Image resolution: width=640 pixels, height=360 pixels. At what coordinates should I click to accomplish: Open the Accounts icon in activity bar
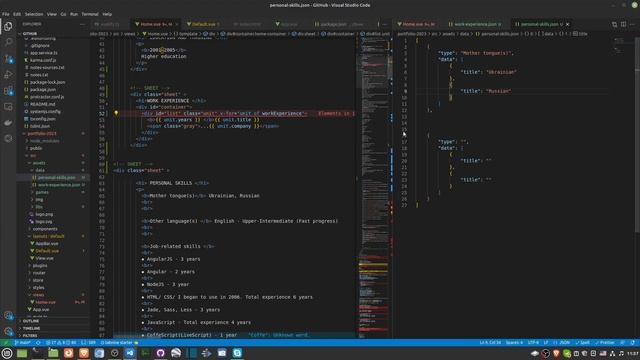(8, 316)
